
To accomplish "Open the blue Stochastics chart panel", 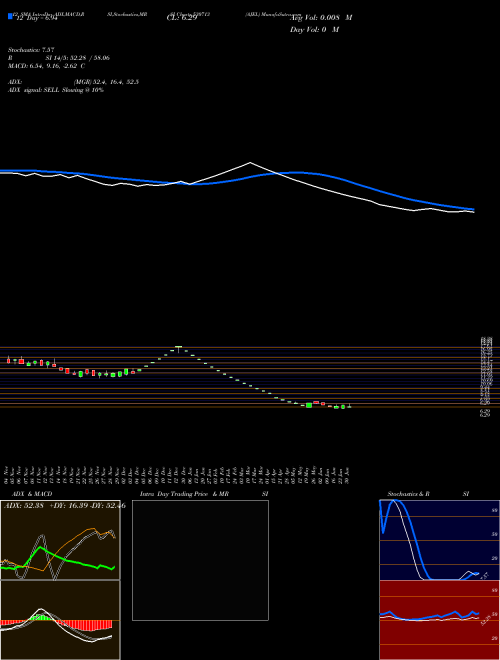I will pos(439,540).
